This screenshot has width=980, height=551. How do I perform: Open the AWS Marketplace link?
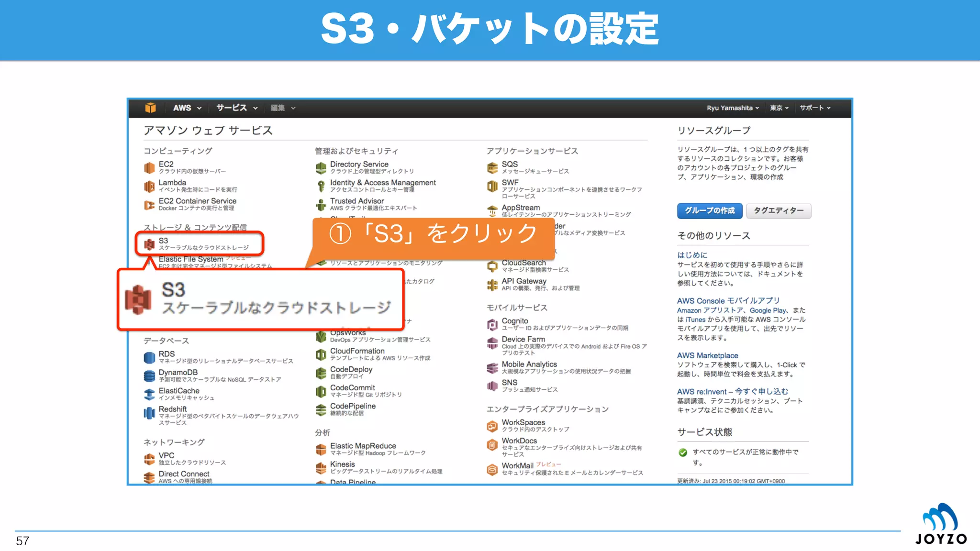pyautogui.click(x=707, y=355)
